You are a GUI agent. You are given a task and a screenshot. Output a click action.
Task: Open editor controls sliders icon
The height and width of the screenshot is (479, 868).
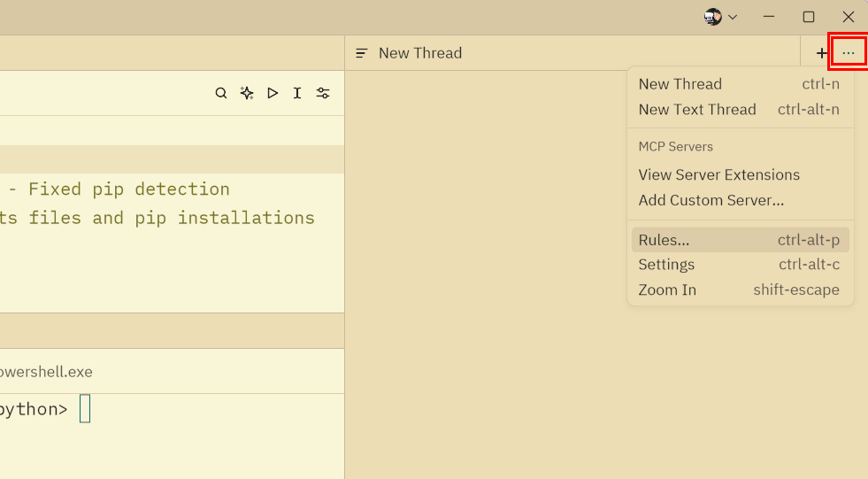(x=323, y=93)
